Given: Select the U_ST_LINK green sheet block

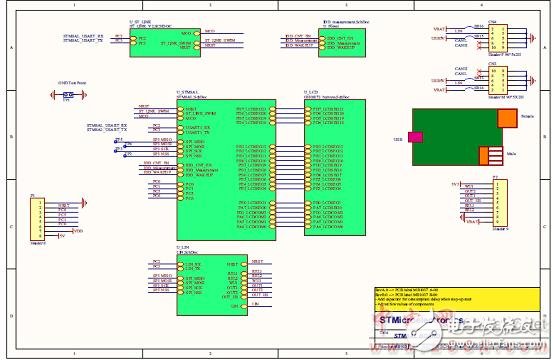Looking at the screenshot, I should [x=165, y=43].
